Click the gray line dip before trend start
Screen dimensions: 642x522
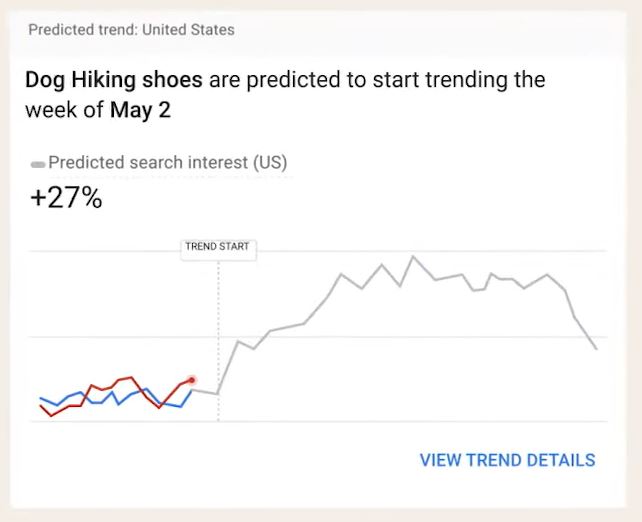pyautogui.click(x=218, y=394)
